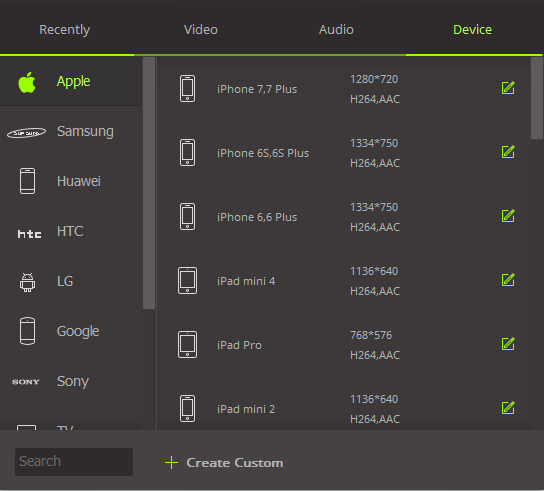The width and height of the screenshot is (544, 491).
Task: Click H264,AAC codec of iPad Pro
Action: [x=375, y=355]
